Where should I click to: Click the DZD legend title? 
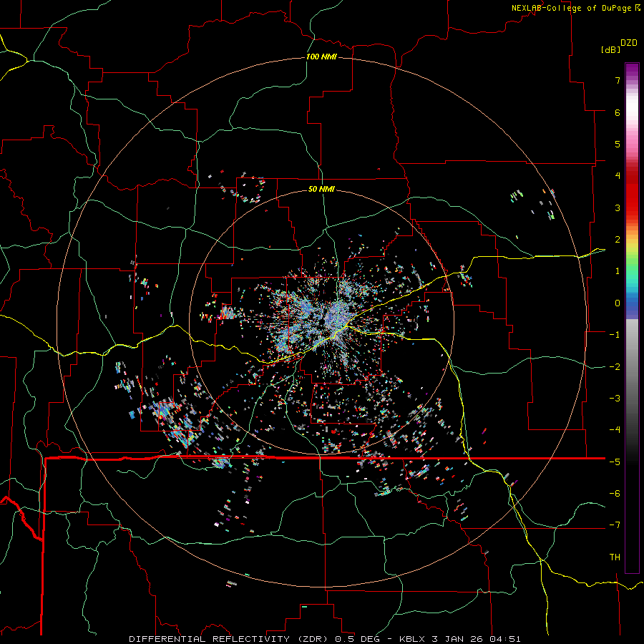click(x=629, y=43)
